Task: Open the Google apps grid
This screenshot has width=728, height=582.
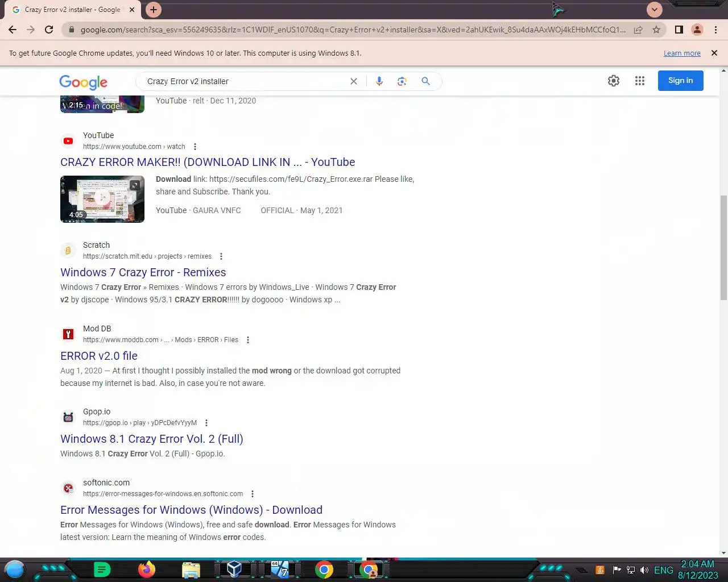Action: click(640, 81)
